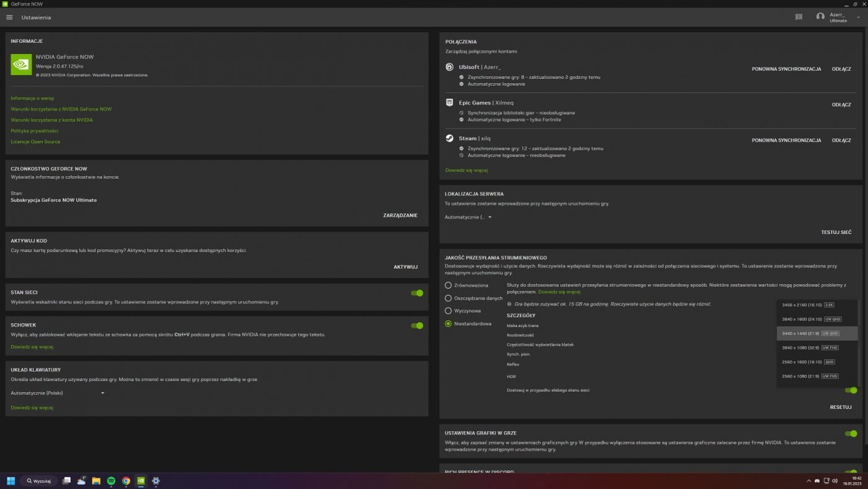Viewport: 868px width, 489px height.
Task: Open Windows Start menu
Action: click(11, 480)
